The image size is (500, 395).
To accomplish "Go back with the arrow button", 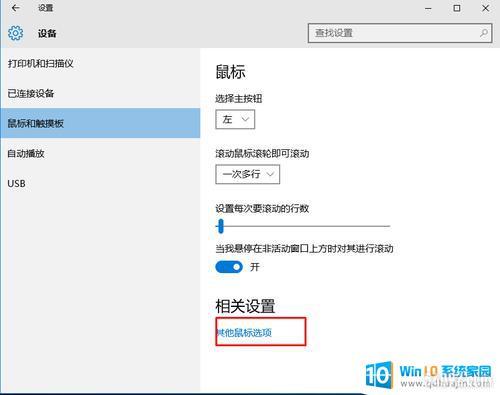I will tap(16, 8).
